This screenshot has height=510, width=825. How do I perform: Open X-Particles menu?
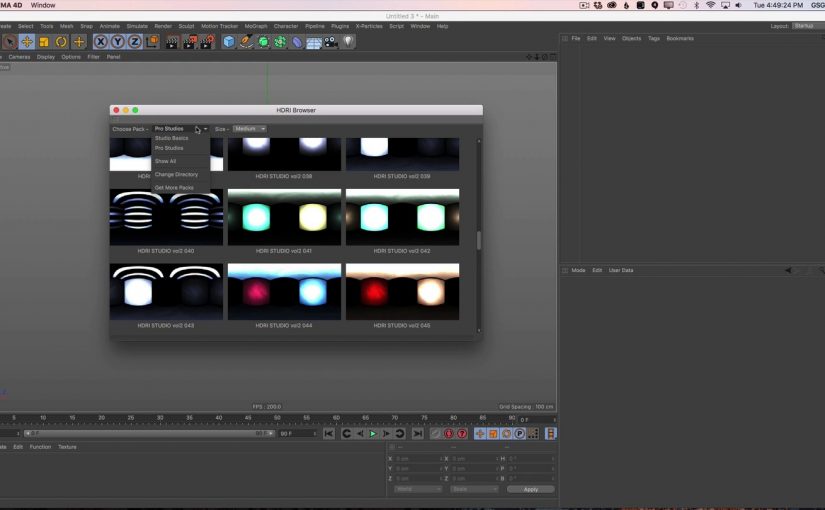[369, 26]
